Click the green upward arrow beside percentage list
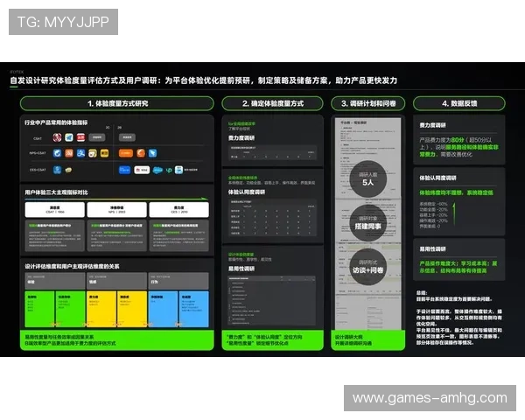This screenshot has height=420, width=525. click(454, 213)
